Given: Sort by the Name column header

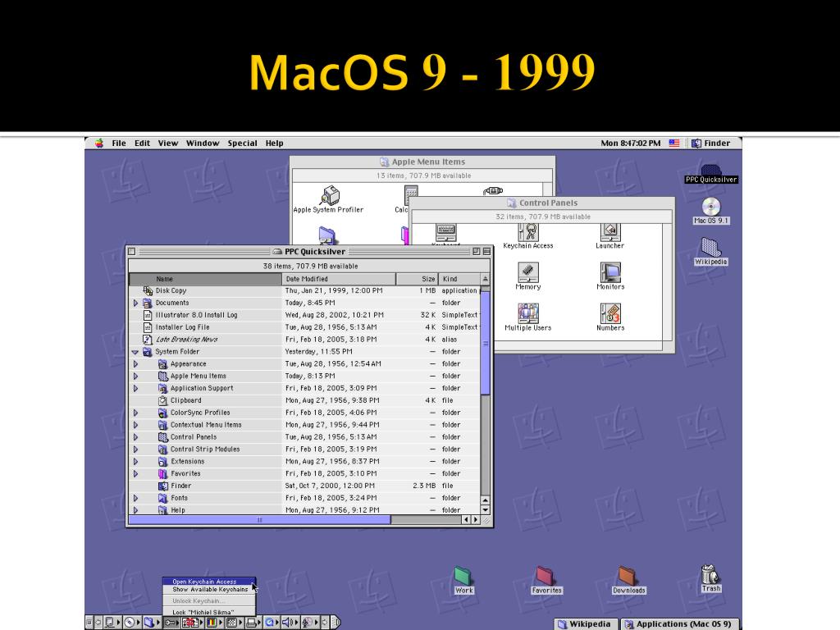Looking at the screenshot, I should coord(206,279).
